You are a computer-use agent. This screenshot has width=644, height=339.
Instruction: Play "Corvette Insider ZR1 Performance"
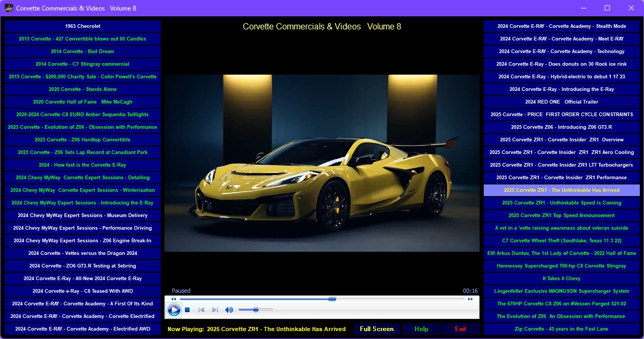(x=562, y=178)
